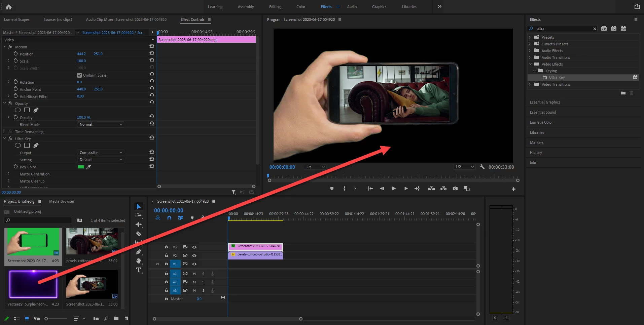Switch to the Media Browser tab
This screenshot has height=325, width=644.
(x=62, y=201)
